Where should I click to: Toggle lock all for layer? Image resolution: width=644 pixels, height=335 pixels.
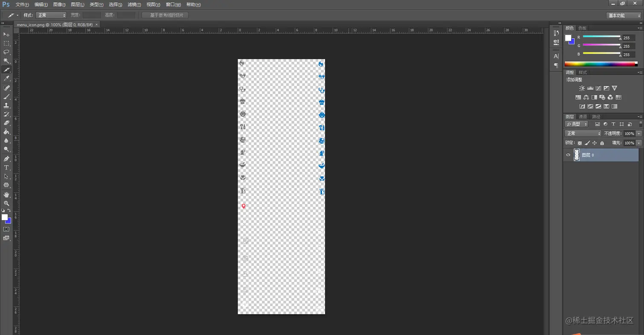602,143
